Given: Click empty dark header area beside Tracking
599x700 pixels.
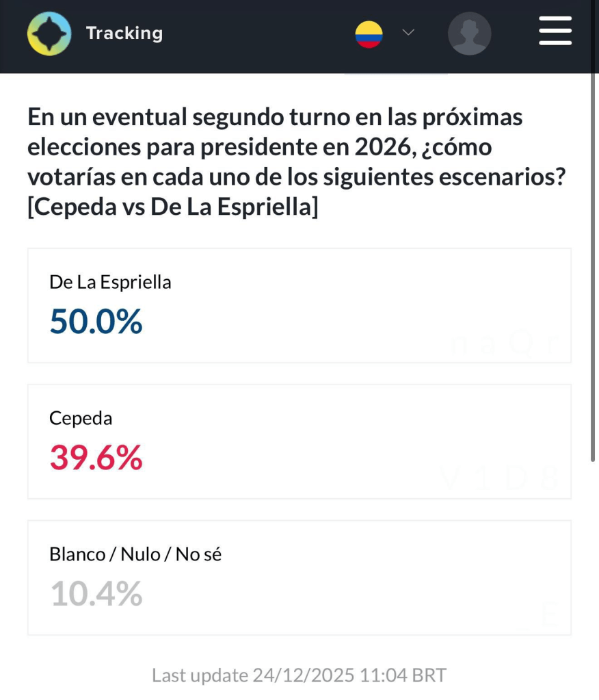Looking at the screenshot, I should pyautogui.click(x=260, y=34).
